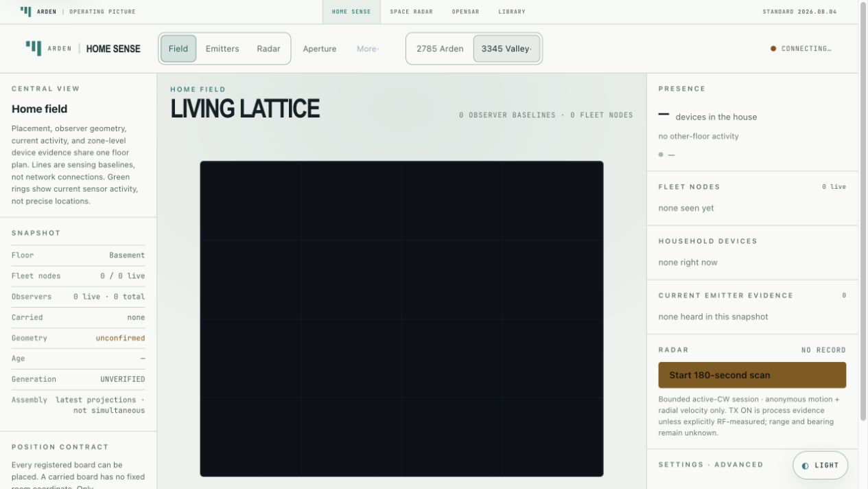
Task: Click the none seen yet text
Action: click(x=686, y=208)
